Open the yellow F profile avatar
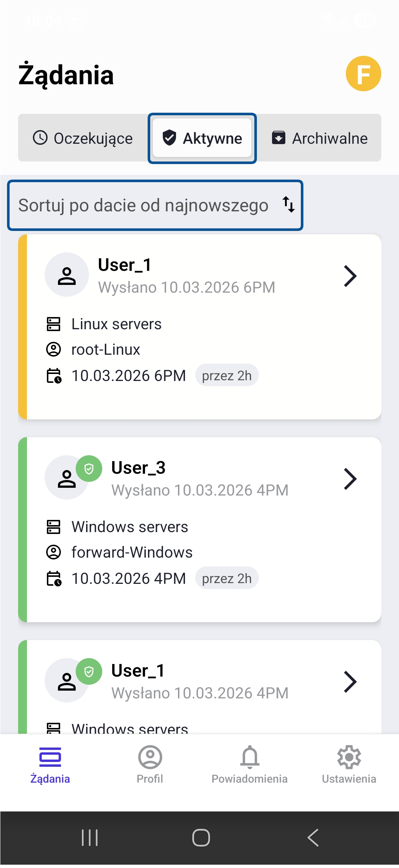This screenshot has height=868, width=399. point(363,74)
